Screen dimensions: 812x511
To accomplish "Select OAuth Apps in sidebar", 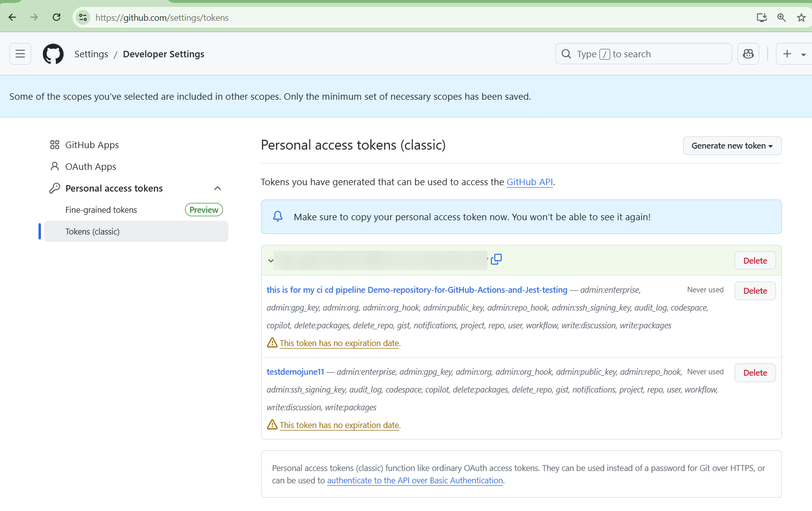I will pyautogui.click(x=91, y=166).
